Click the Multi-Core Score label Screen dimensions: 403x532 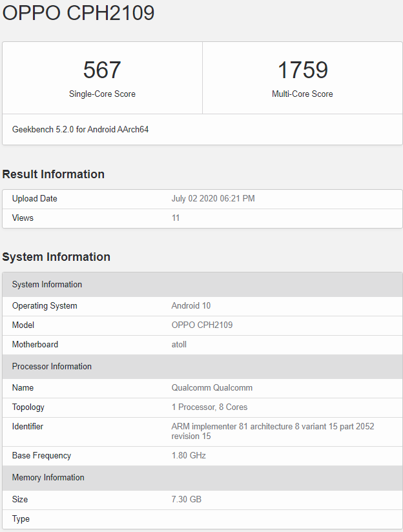point(302,94)
